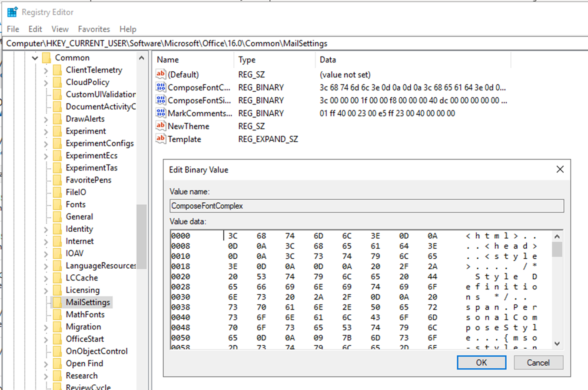This screenshot has width=588, height=390.
Task: Click the Experiment folder icon
Action: 57,131
